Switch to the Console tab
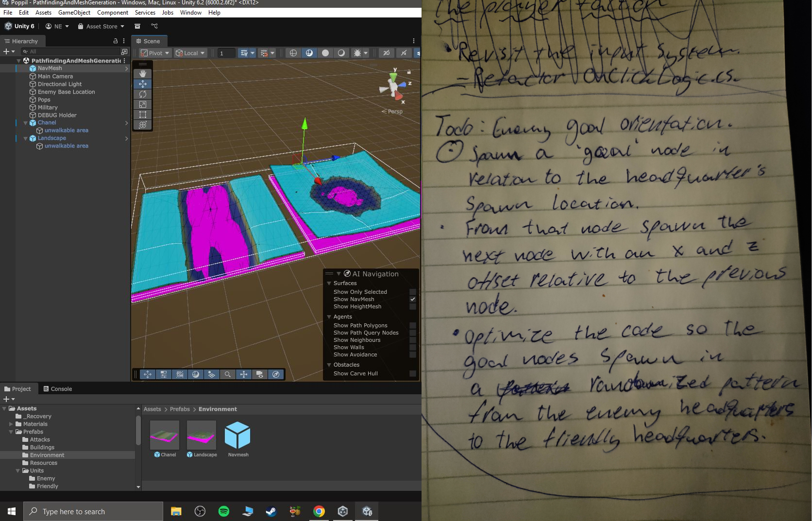Image resolution: width=812 pixels, height=521 pixels. coord(57,389)
